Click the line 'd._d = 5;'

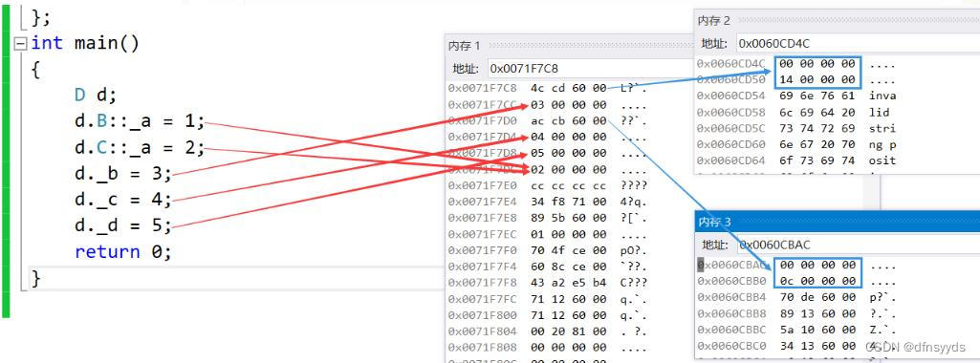coord(122,225)
